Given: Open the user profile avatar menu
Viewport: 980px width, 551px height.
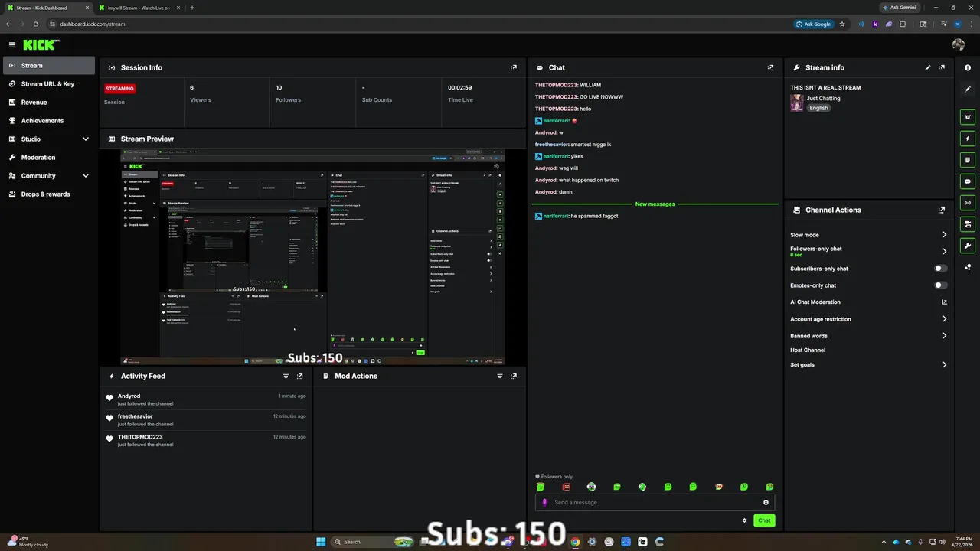Looking at the screenshot, I should [x=959, y=45].
